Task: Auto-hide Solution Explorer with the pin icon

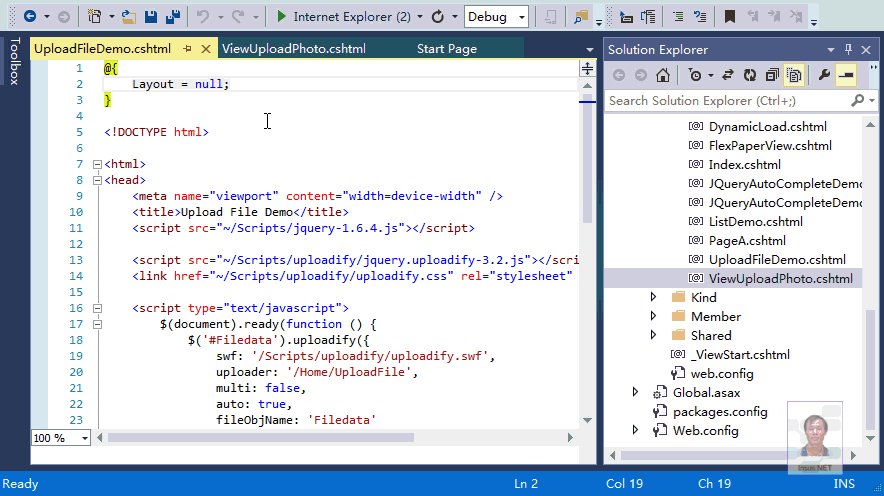Action: coord(848,50)
